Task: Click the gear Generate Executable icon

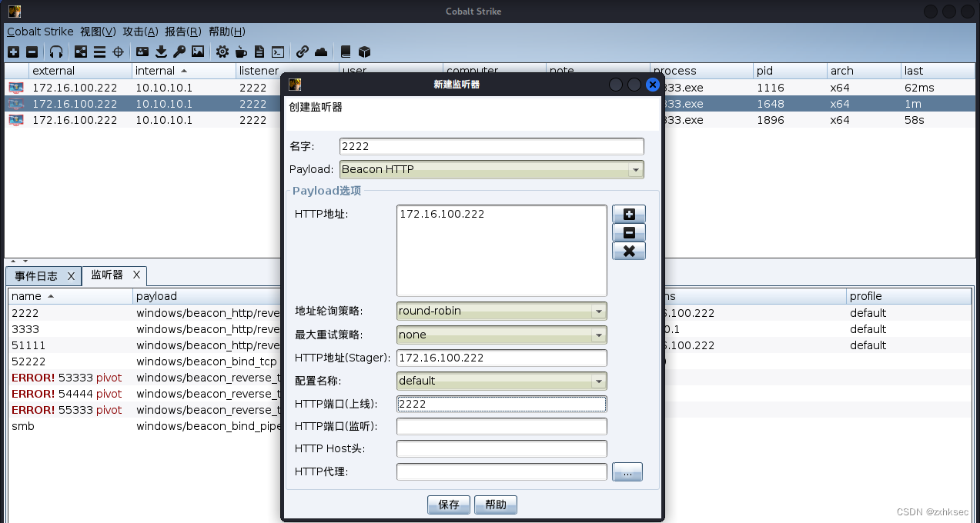Action: click(222, 52)
